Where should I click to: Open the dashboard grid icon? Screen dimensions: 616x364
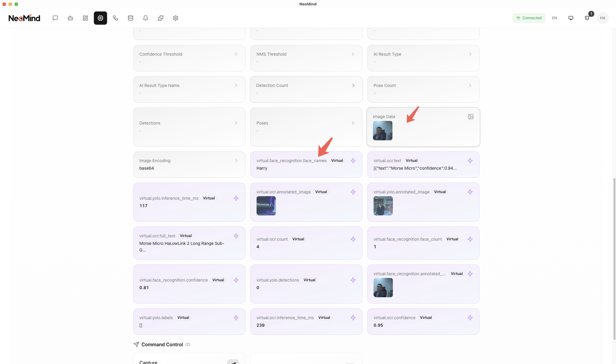click(85, 18)
